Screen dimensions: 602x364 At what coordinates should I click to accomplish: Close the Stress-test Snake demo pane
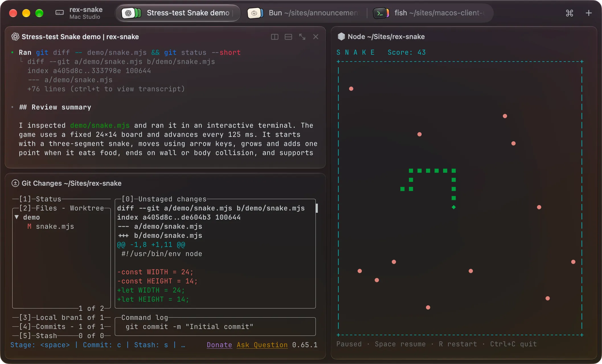pos(316,37)
